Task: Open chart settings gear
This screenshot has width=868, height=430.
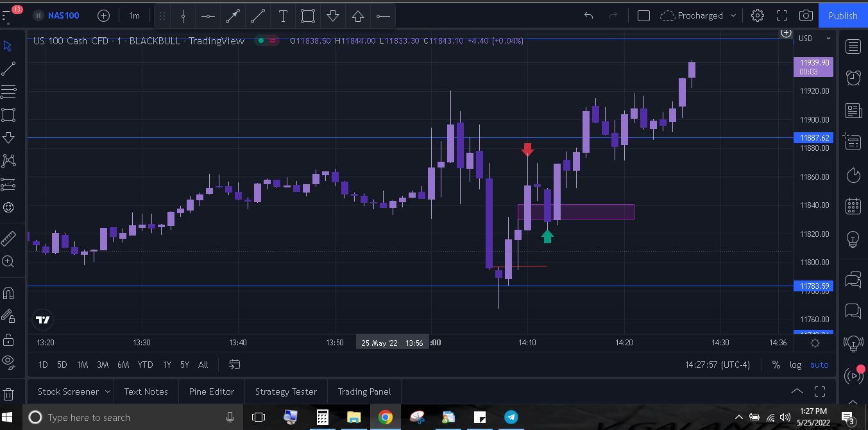Action: (x=758, y=15)
